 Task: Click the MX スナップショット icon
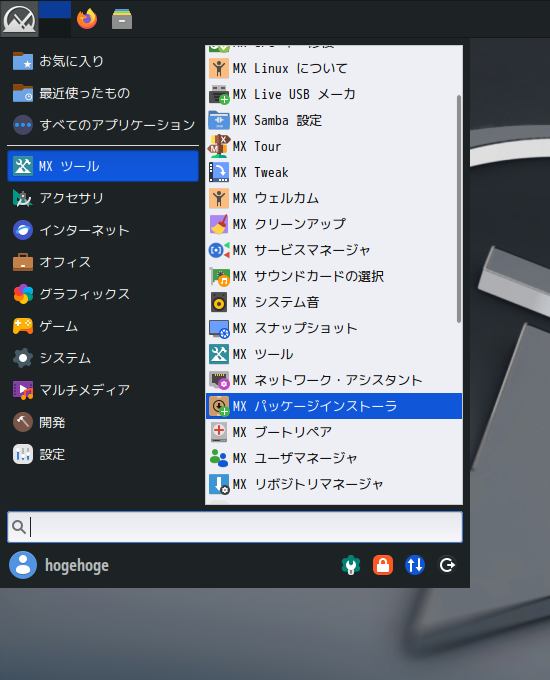click(x=219, y=328)
